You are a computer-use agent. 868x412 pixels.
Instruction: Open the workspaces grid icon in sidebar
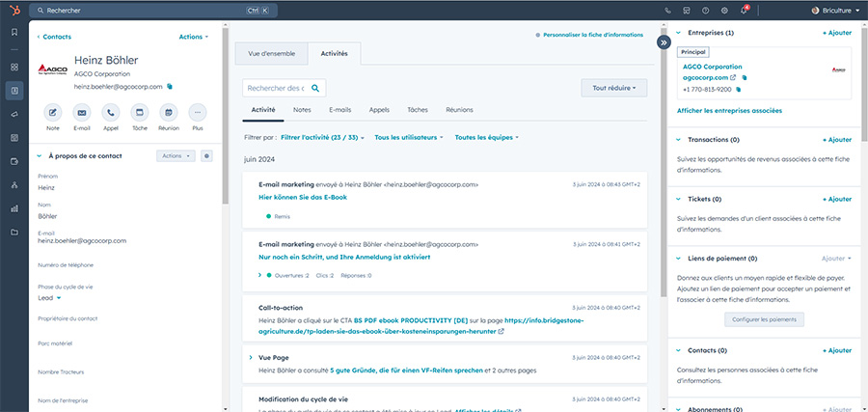click(14, 67)
